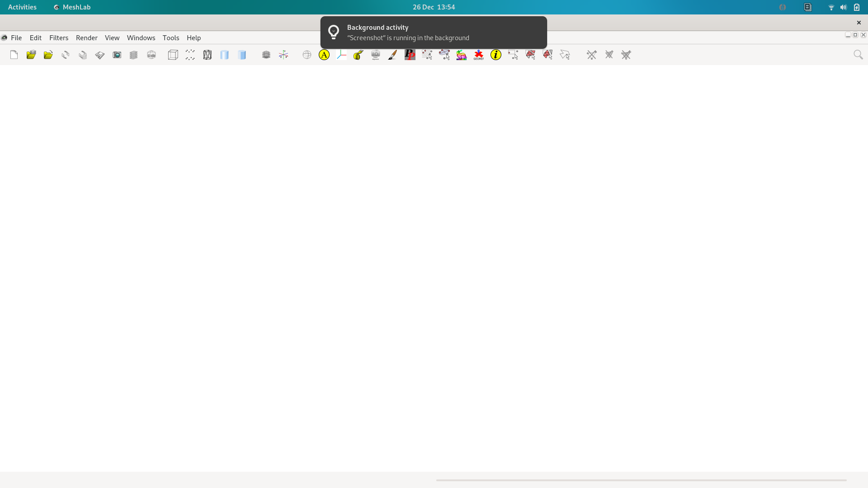Viewport: 868px width, 488px height.
Task: Launch the GEOREF georeferencing tool
Action: (x=478, y=55)
